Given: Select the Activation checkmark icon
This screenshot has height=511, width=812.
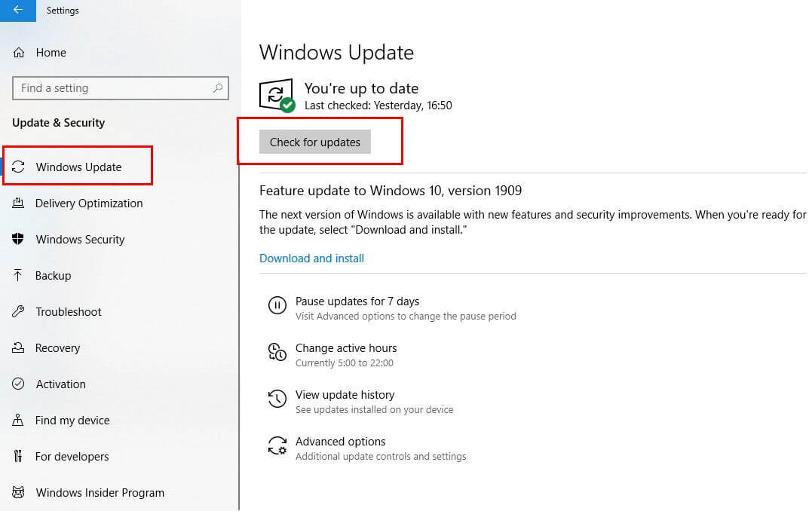Looking at the screenshot, I should click(20, 384).
